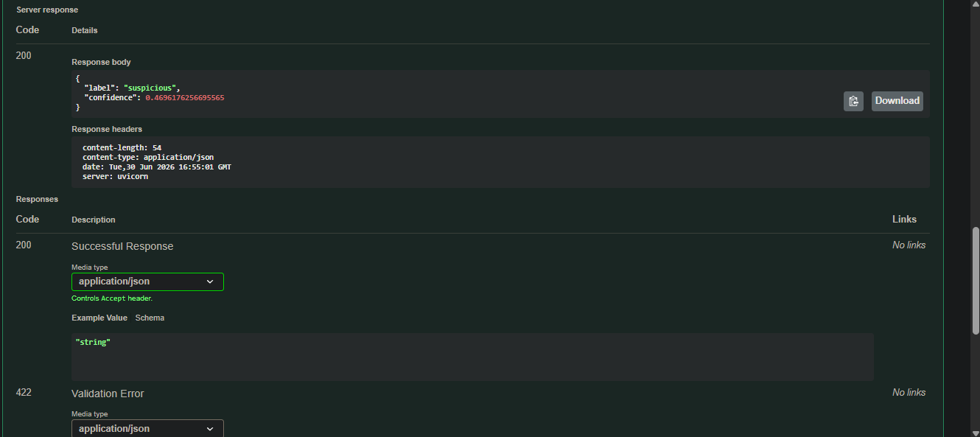Click the "string" example value block

[472, 357]
